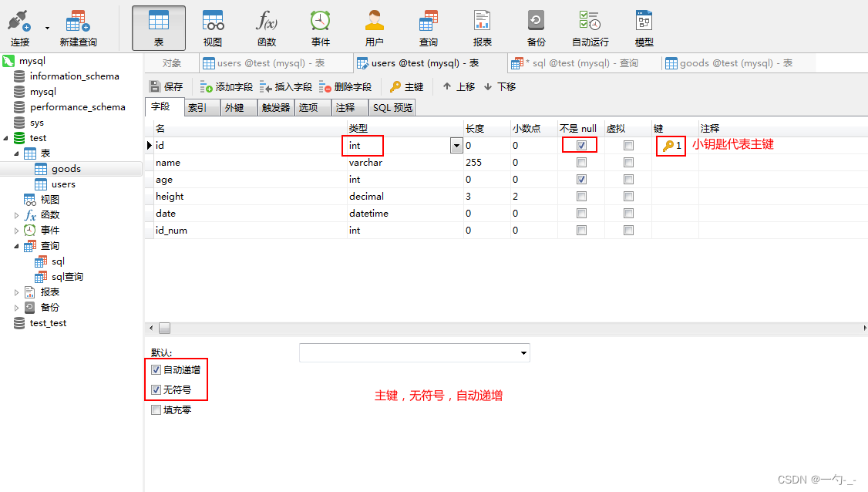Open the goods table in tree

coord(66,169)
